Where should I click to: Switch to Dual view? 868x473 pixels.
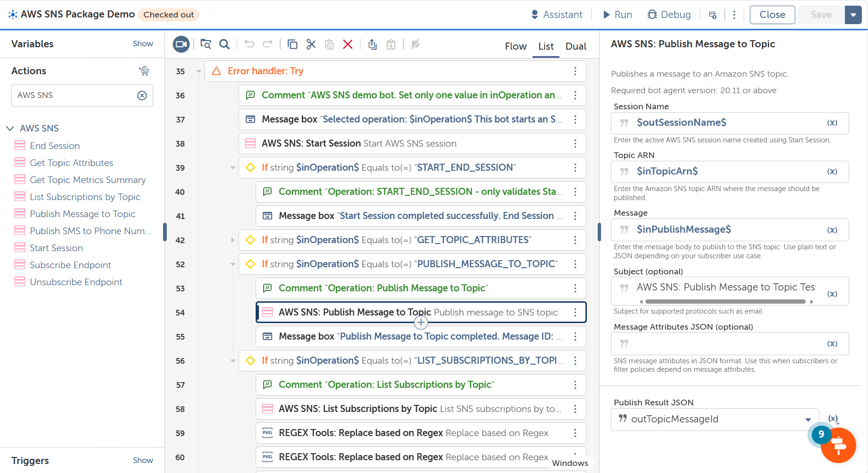576,46
